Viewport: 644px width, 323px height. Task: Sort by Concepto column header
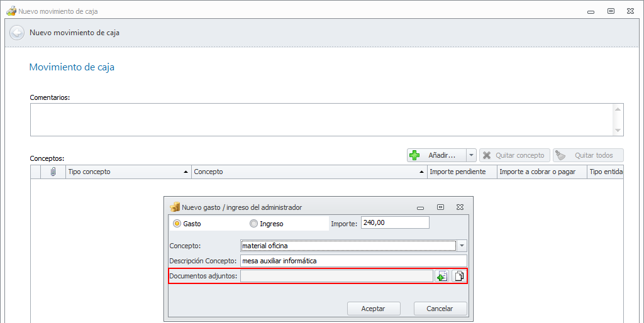point(309,172)
